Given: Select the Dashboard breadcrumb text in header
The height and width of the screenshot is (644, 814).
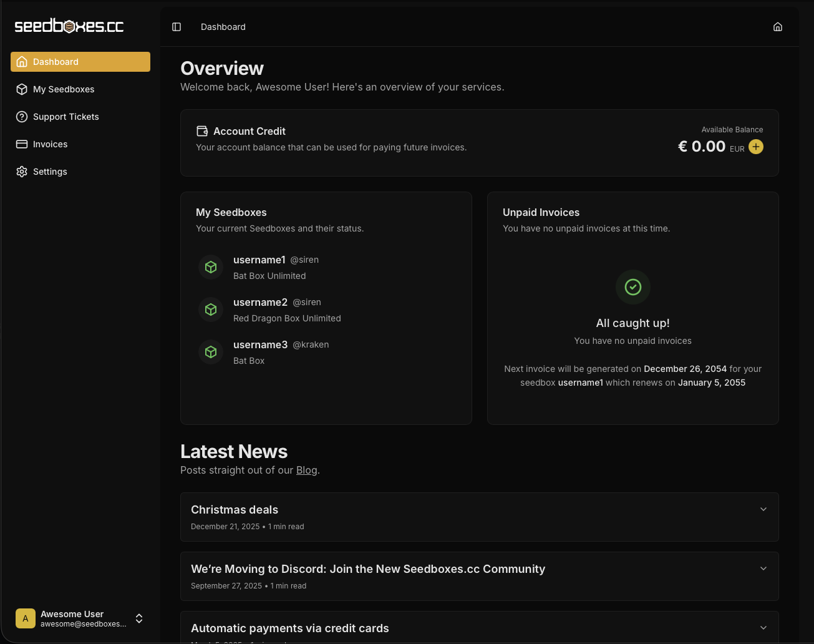Looking at the screenshot, I should (x=223, y=27).
